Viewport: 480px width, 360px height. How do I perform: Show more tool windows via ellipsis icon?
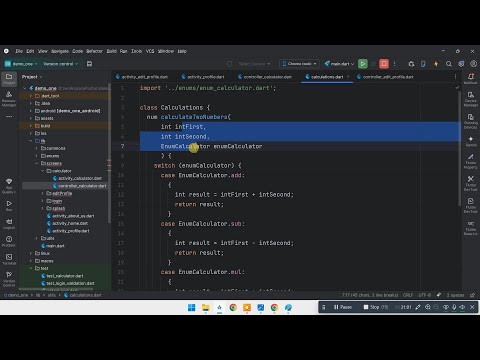[9, 116]
